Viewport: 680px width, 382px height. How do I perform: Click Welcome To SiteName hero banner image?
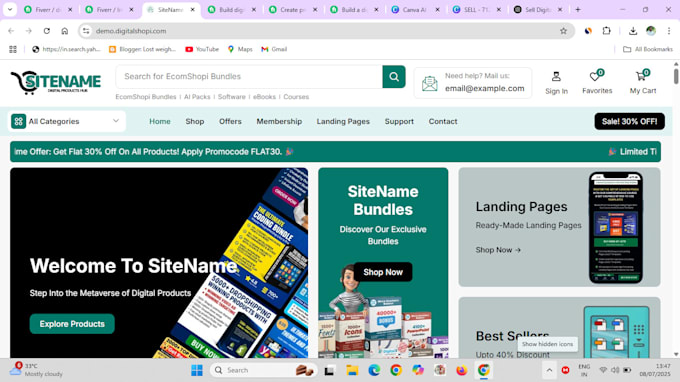[x=159, y=263]
